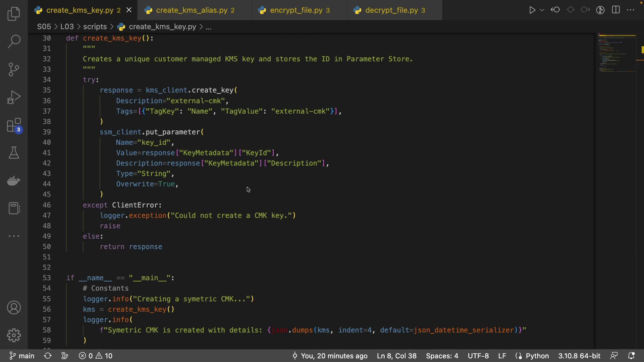Image resolution: width=644 pixels, height=362 pixels.
Task: Click the scripts folder in breadcrumb
Action: [x=95, y=27]
